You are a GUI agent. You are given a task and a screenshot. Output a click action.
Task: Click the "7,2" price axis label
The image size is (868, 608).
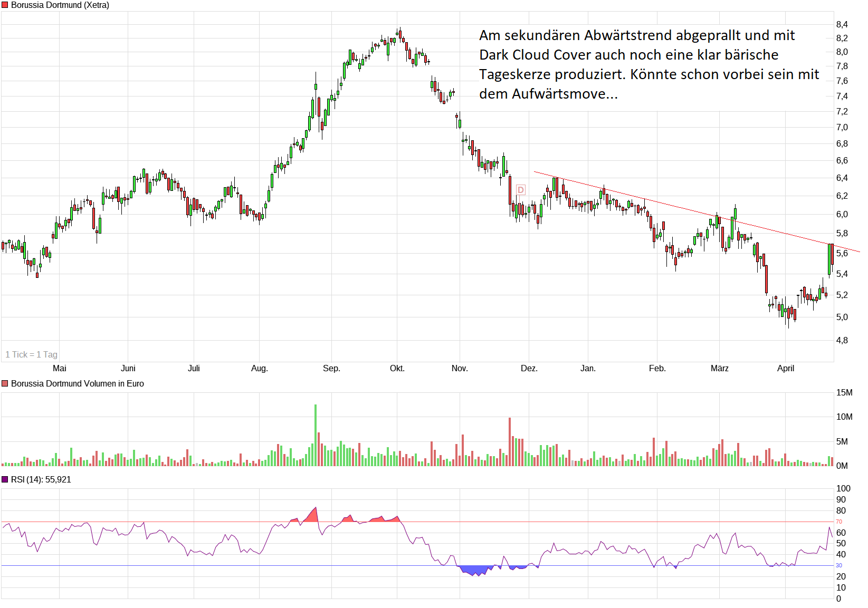pos(842,112)
